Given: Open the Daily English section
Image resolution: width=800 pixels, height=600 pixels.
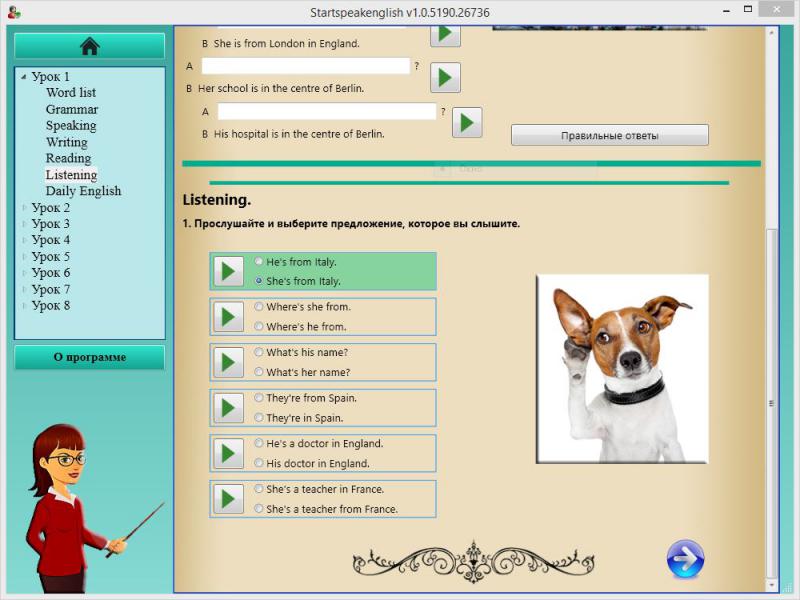Looking at the screenshot, I should 84,191.
